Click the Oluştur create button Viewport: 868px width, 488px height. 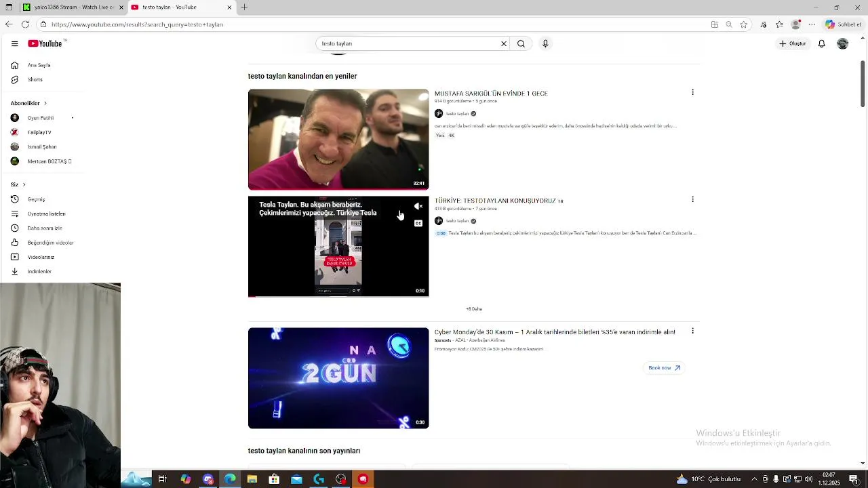coord(793,43)
